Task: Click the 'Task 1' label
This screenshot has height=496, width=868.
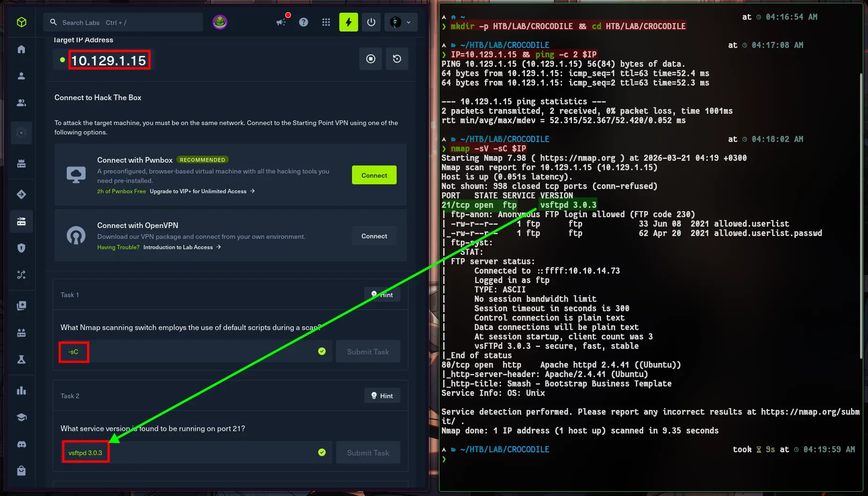Action: tap(70, 295)
